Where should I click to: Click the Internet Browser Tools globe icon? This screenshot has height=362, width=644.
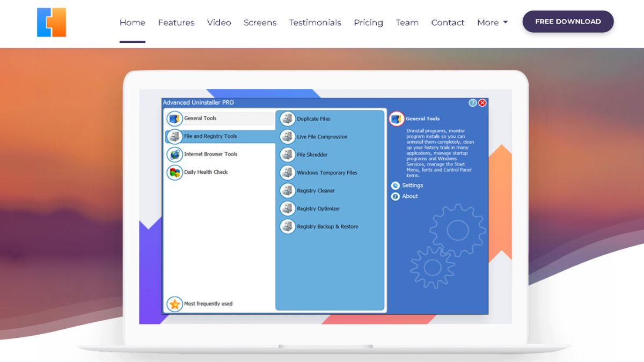tap(174, 154)
